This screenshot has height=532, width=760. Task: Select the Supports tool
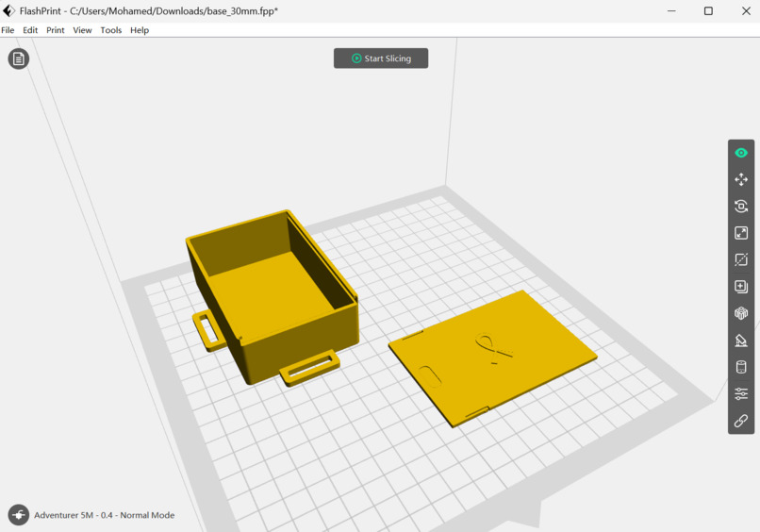(x=740, y=341)
